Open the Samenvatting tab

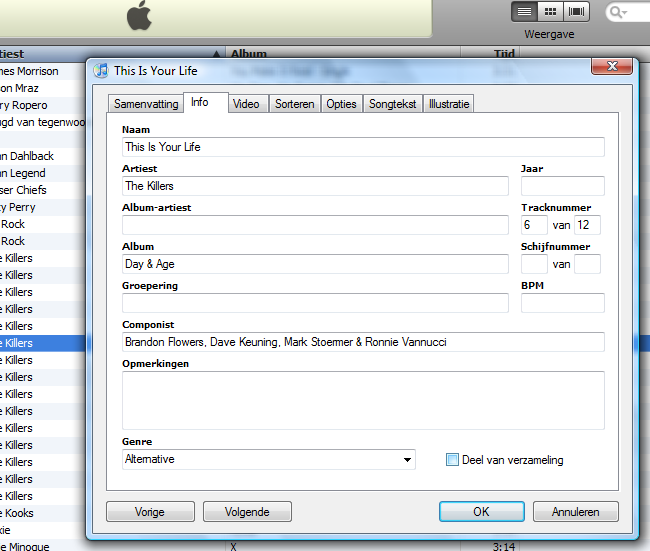tap(146, 104)
